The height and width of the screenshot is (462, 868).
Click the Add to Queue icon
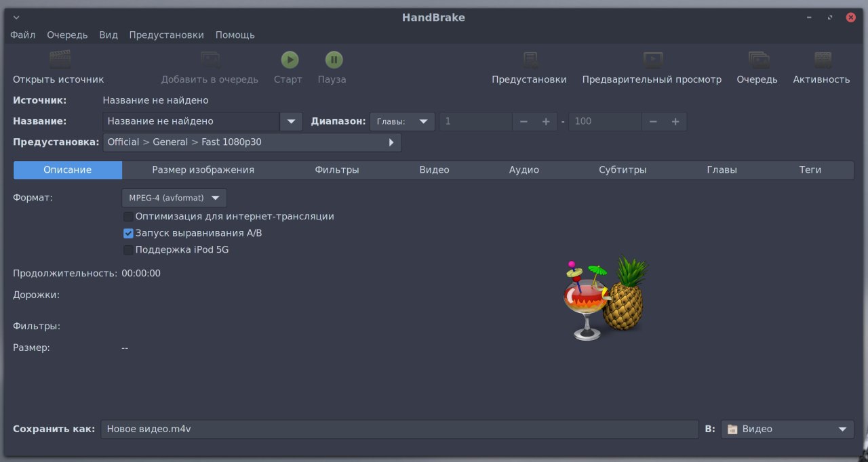tap(210, 60)
